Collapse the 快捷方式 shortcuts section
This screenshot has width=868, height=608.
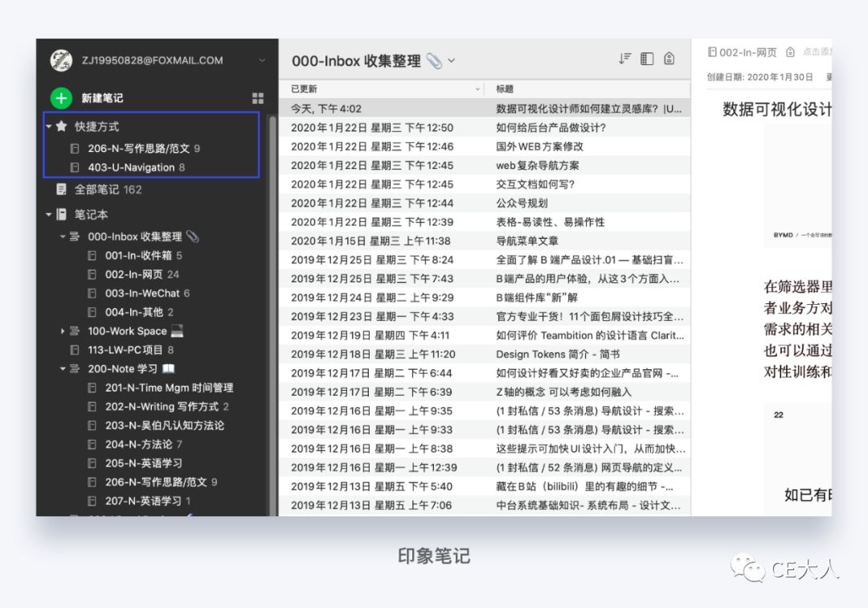pyautogui.click(x=49, y=127)
